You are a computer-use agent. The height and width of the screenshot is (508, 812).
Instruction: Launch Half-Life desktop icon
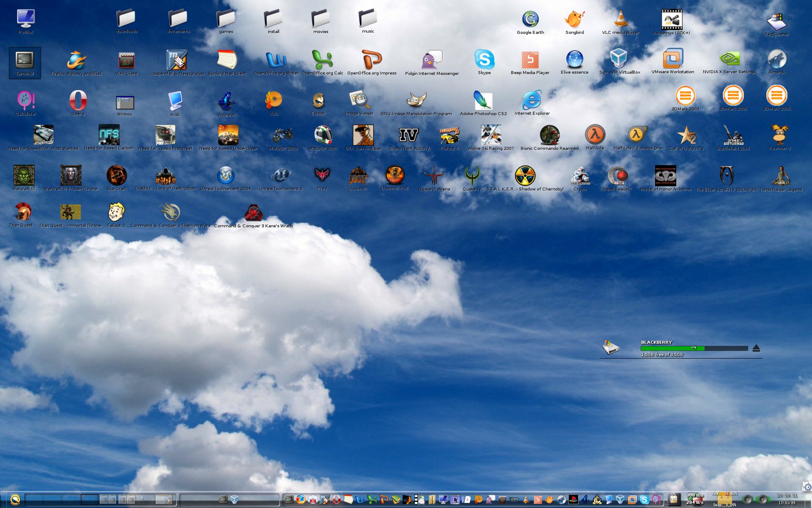click(x=595, y=137)
